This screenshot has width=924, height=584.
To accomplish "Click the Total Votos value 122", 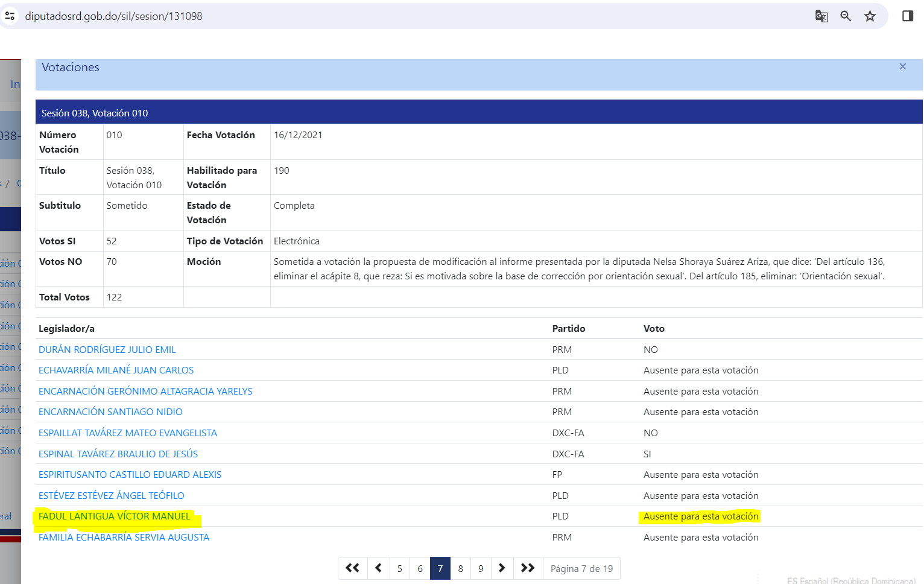I will point(114,297).
